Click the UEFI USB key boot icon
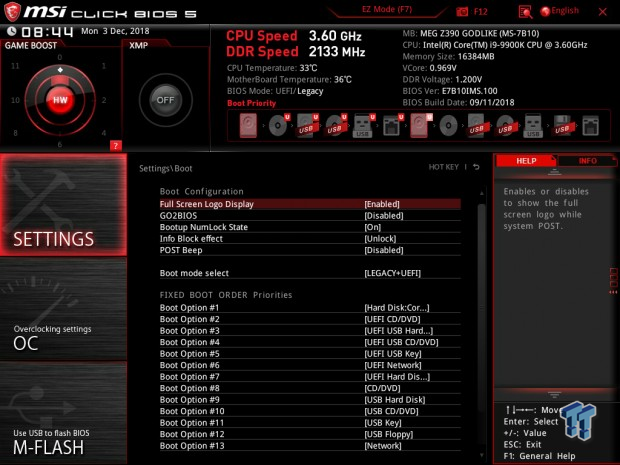620x465 pixels. (363, 126)
